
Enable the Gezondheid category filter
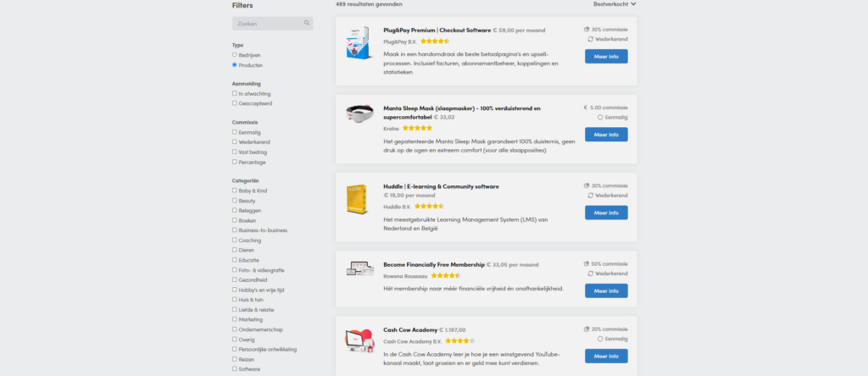coord(235,279)
